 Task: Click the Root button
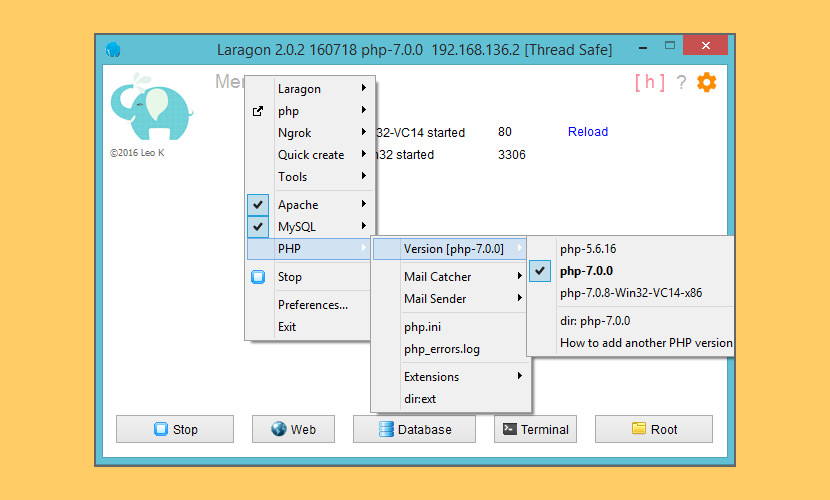[x=654, y=429]
